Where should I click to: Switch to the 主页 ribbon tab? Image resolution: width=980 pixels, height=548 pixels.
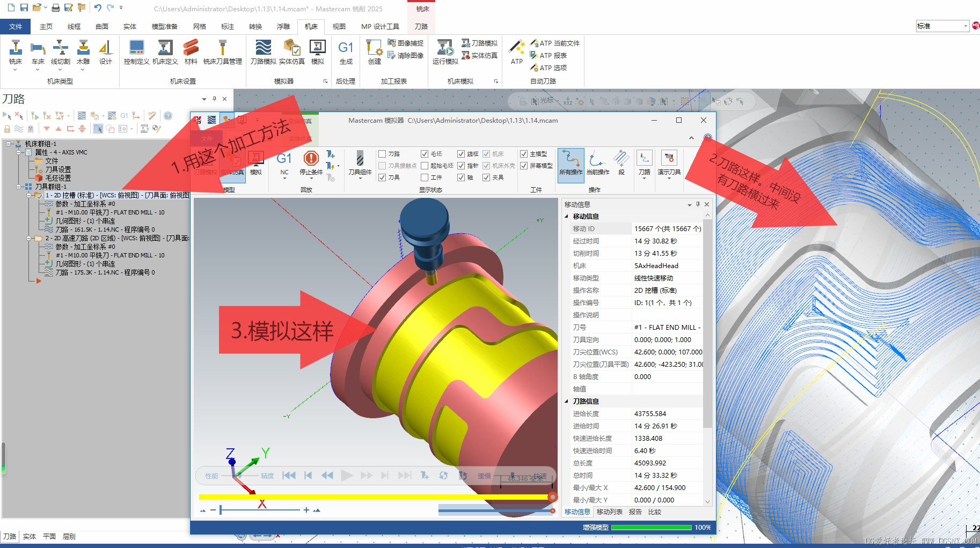[46, 26]
